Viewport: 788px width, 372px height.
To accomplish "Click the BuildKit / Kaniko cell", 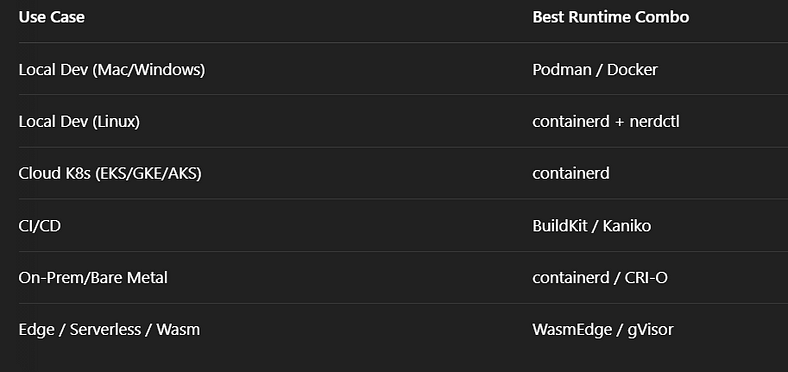I will pyautogui.click(x=592, y=226).
